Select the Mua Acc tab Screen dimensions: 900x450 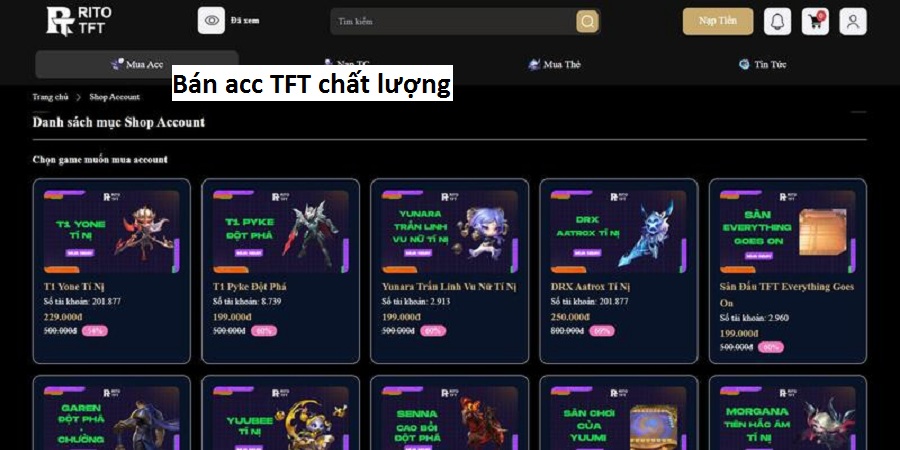(x=137, y=64)
